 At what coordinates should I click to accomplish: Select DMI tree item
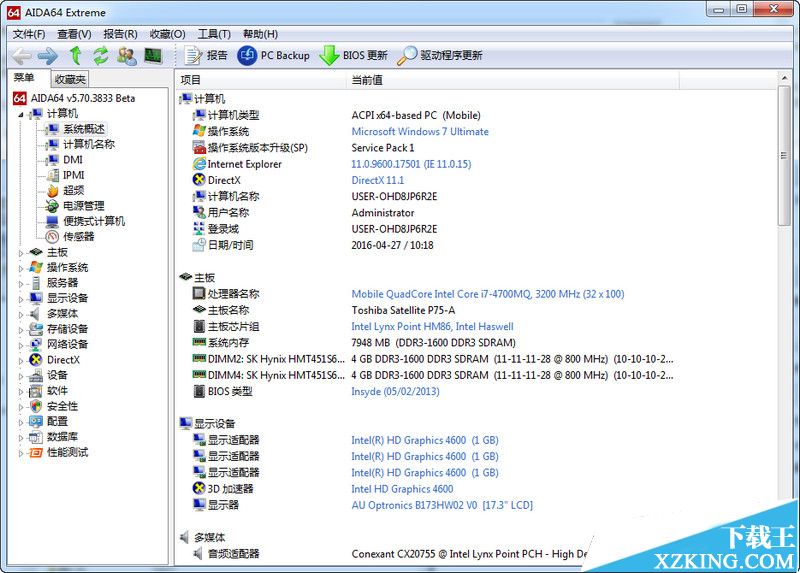point(72,160)
